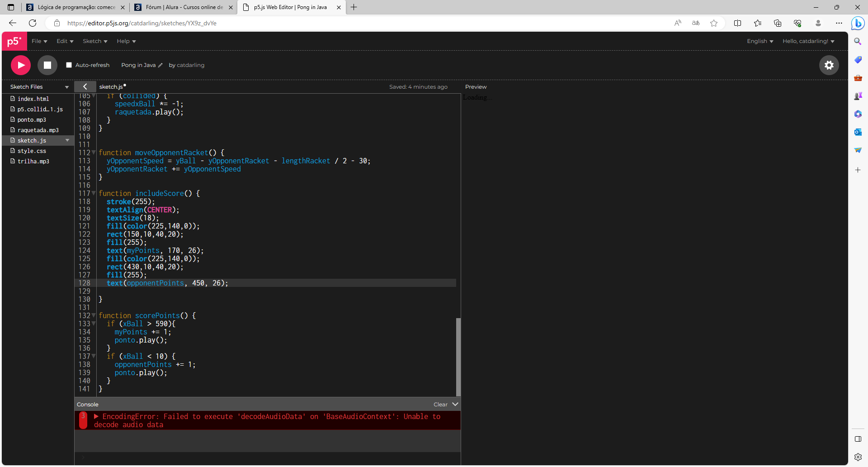The height and width of the screenshot is (467, 868).
Task: Toggle browser split screen
Action: 737,23
